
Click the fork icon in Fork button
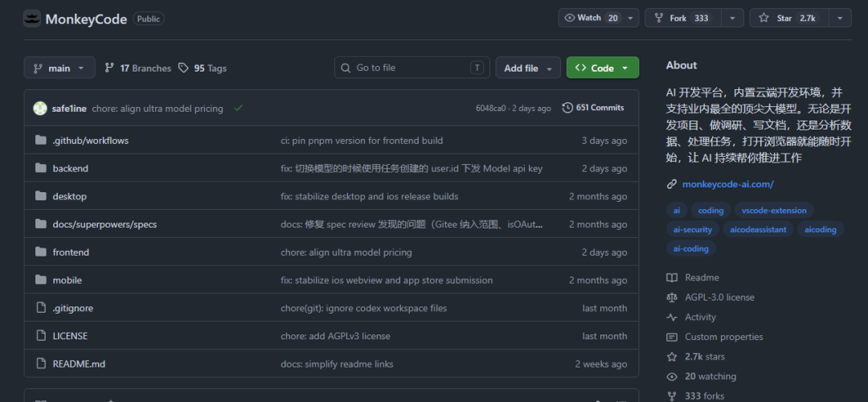659,18
